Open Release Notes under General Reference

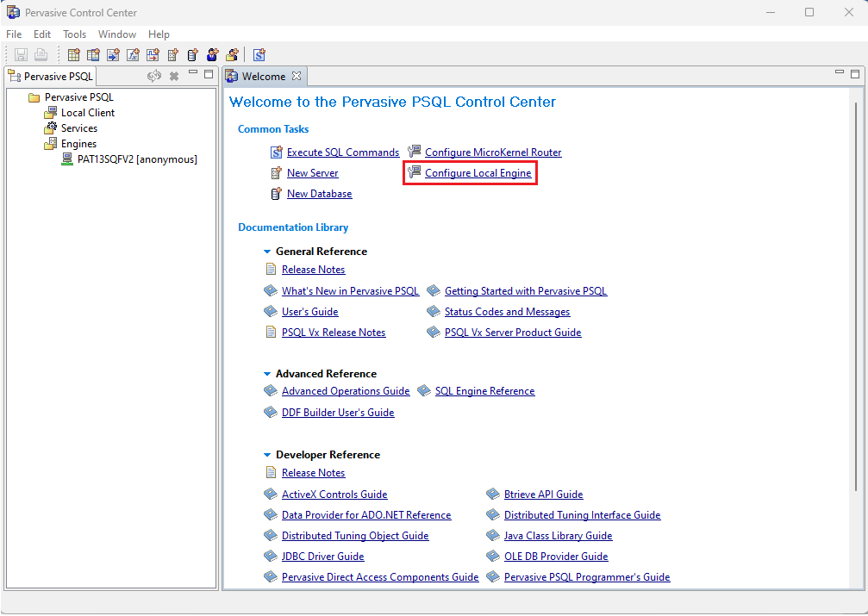pos(313,270)
